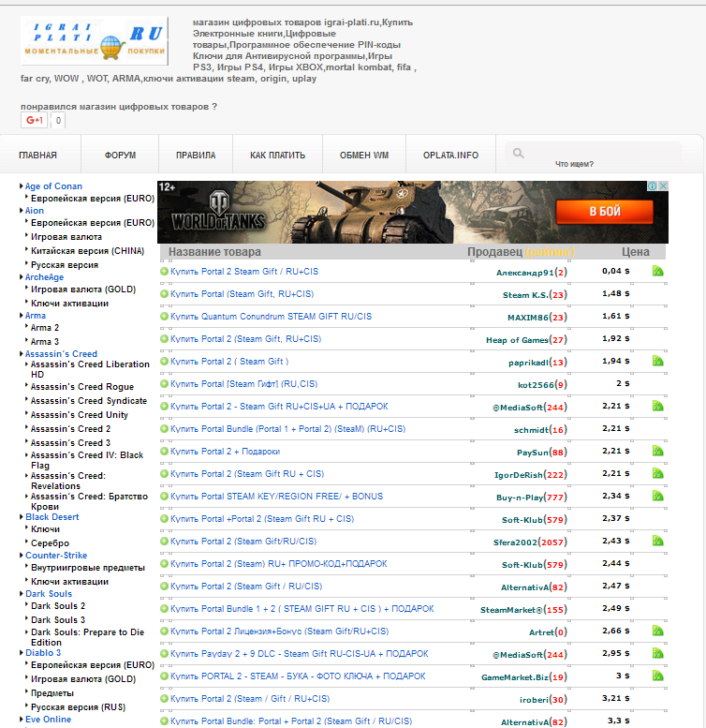Open the Eve Online category link
Viewport: 706px width, 728px height.
[x=49, y=720]
